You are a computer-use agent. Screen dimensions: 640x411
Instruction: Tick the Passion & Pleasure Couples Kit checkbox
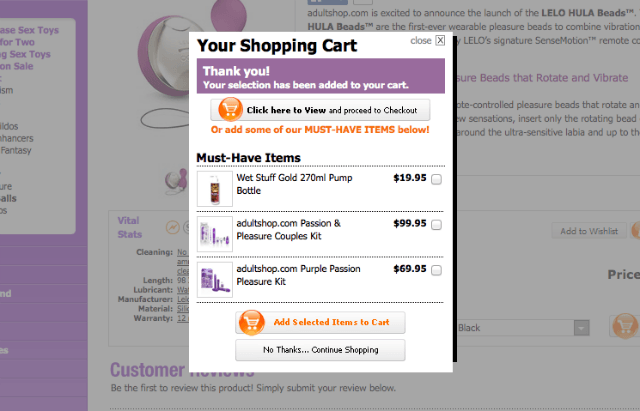pos(436,225)
